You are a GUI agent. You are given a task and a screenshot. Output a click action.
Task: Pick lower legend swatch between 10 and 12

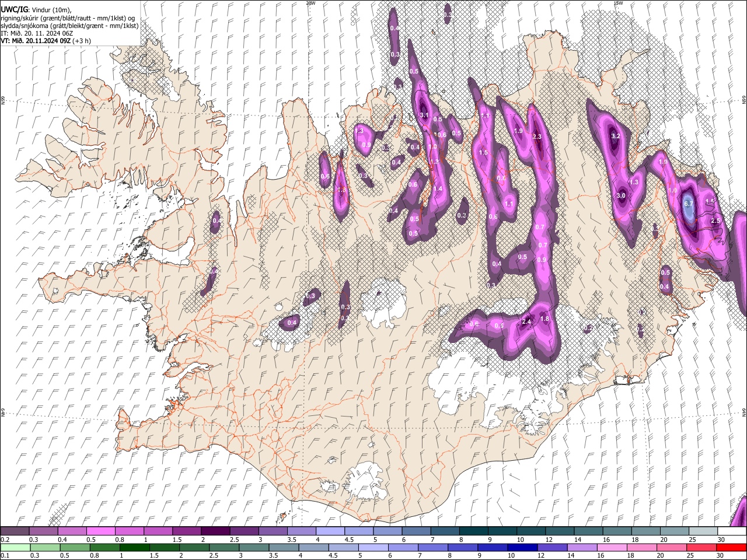(x=523, y=548)
